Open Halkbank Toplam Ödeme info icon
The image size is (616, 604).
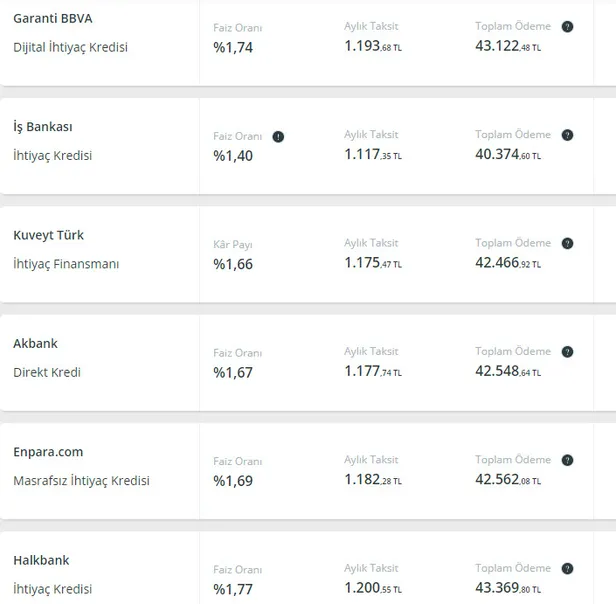point(567,568)
